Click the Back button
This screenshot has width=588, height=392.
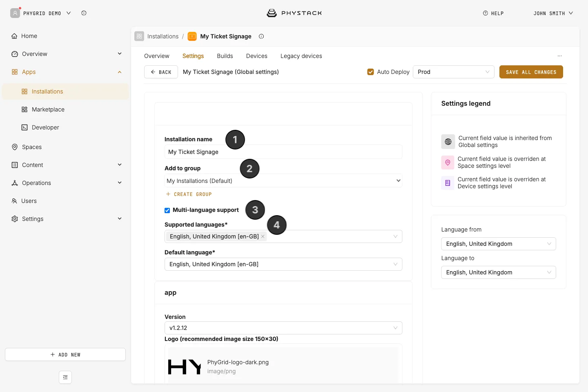point(161,72)
